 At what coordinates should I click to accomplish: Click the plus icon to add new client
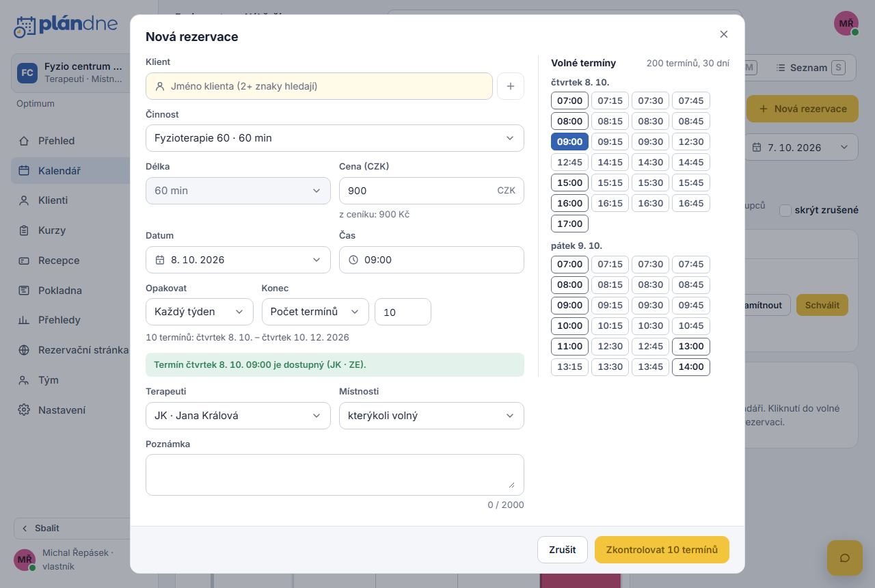[511, 86]
